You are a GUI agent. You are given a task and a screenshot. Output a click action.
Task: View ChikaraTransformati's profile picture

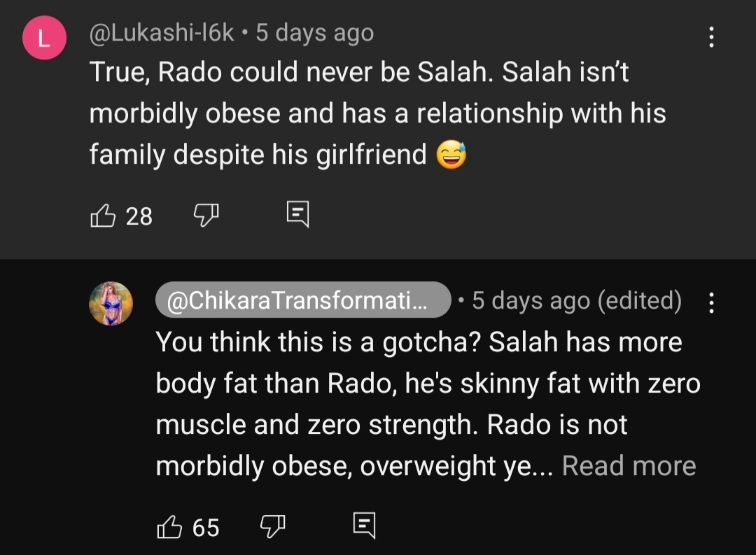pyautogui.click(x=111, y=304)
